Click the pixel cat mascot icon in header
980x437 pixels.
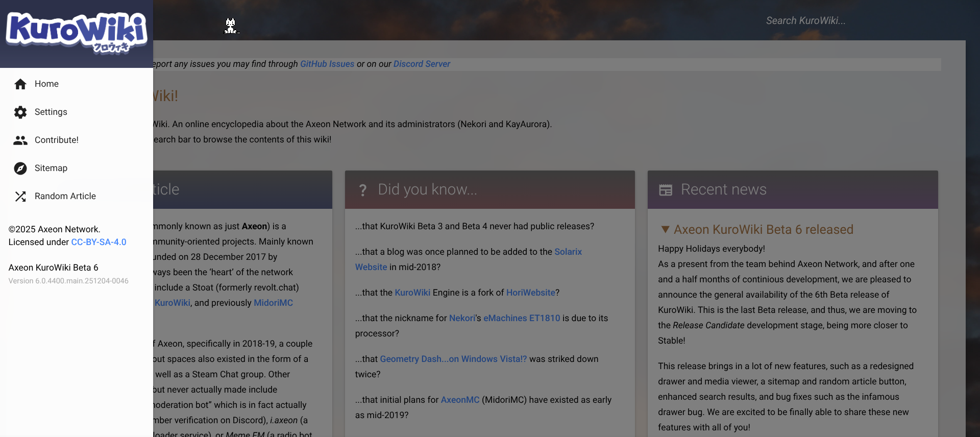coord(231,26)
